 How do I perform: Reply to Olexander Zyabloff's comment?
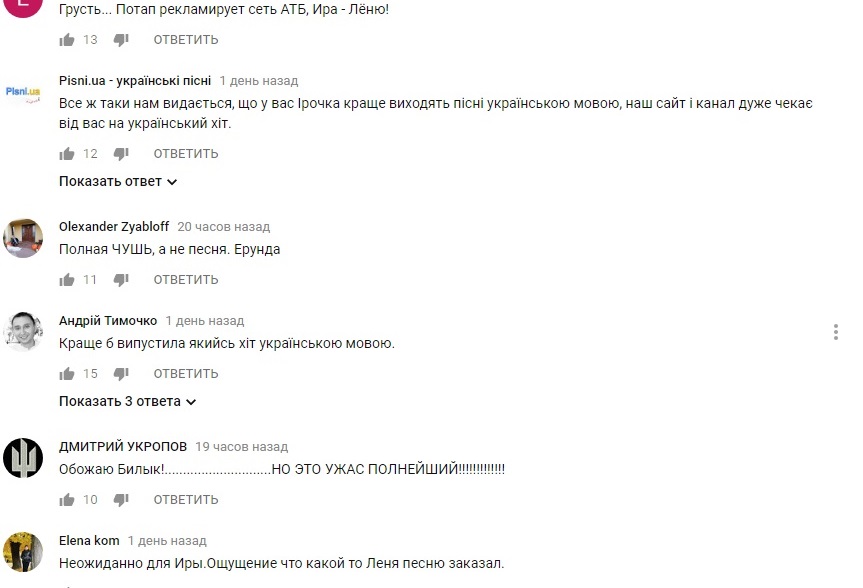pos(186,280)
